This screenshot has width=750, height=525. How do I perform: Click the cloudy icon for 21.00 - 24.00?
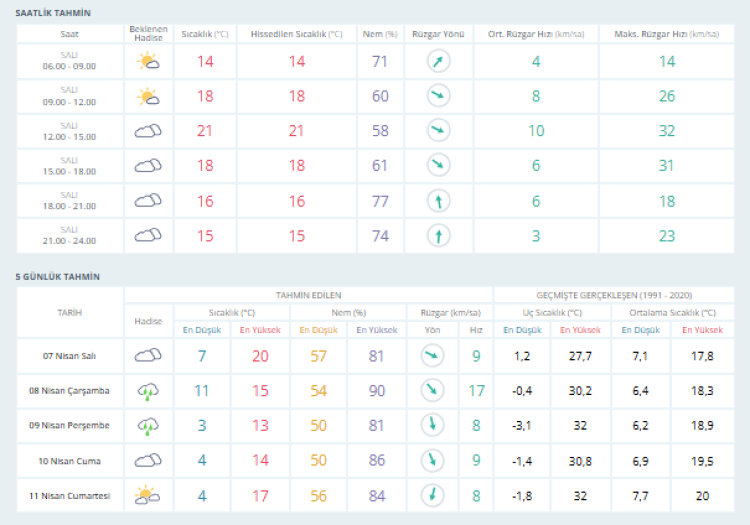(148, 235)
